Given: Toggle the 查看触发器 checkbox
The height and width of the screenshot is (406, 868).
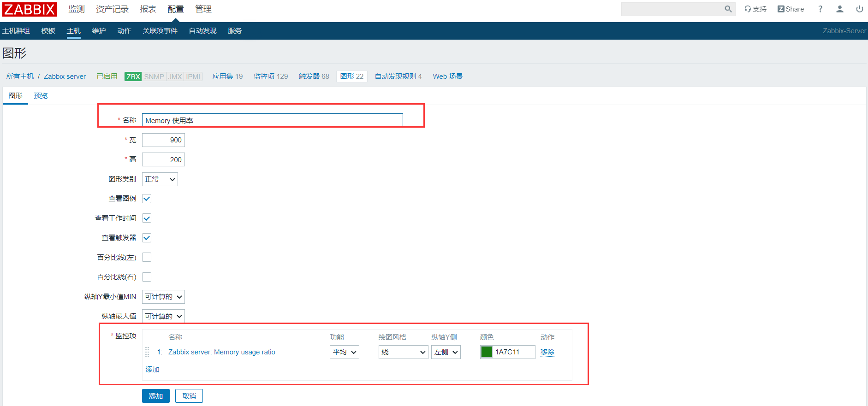Looking at the screenshot, I should click(147, 238).
